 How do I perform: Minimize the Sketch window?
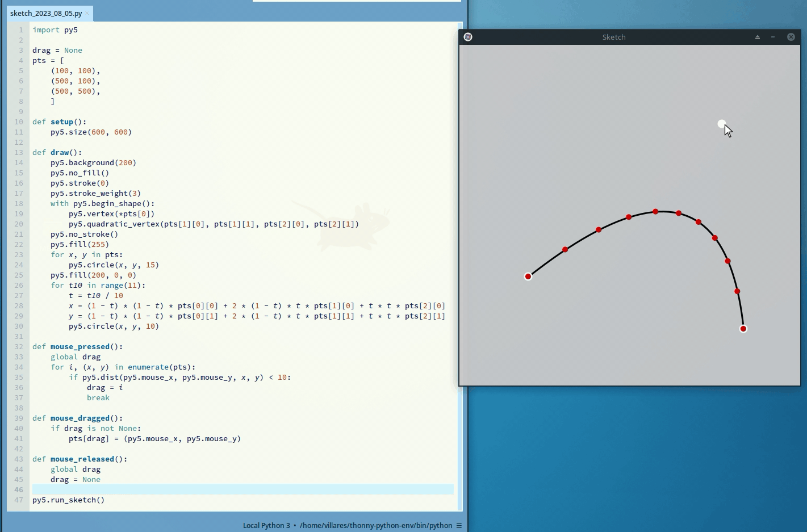(x=773, y=37)
